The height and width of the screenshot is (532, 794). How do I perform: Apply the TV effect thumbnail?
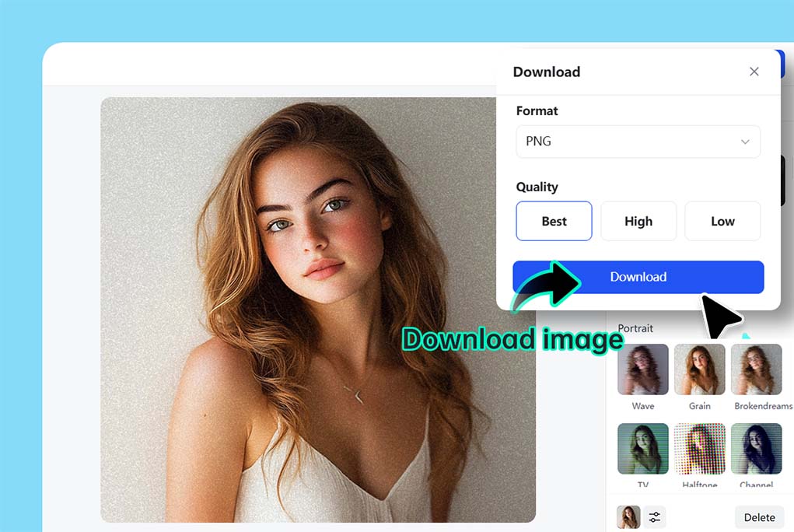[x=642, y=449]
